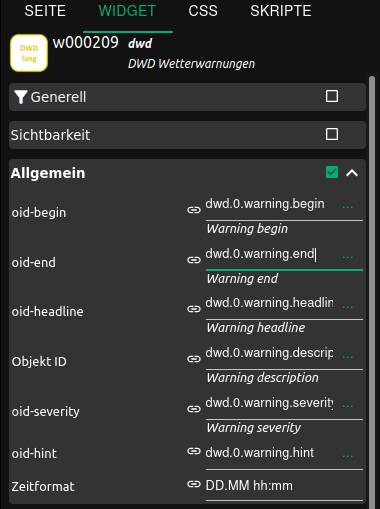Image resolution: width=380 pixels, height=509 pixels.
Task: Click the oid-headline label
Action: click(x=47, y=312)
